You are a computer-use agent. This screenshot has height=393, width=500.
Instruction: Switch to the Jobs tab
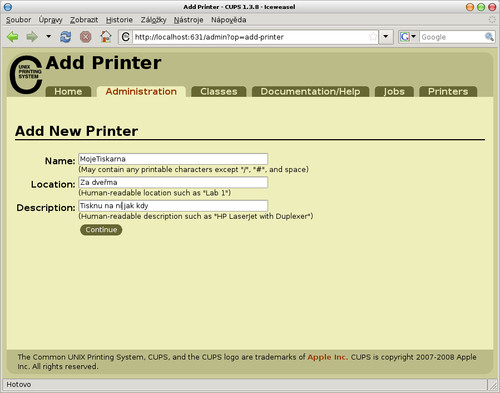coord(394,91)
